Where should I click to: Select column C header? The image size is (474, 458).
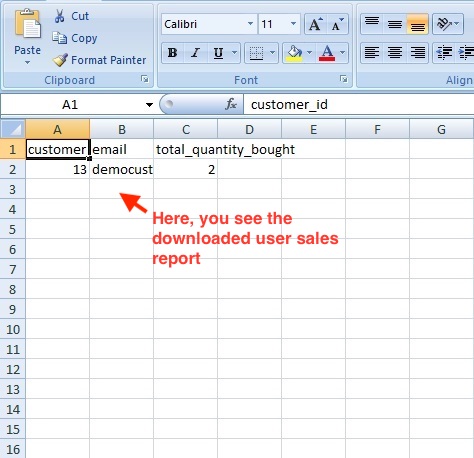[186, 129]
